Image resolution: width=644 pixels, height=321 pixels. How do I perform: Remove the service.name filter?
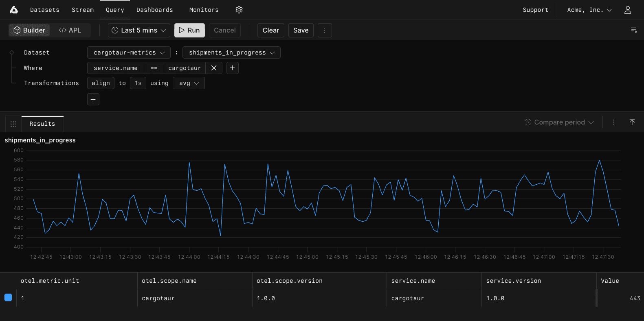coord(214,68)
